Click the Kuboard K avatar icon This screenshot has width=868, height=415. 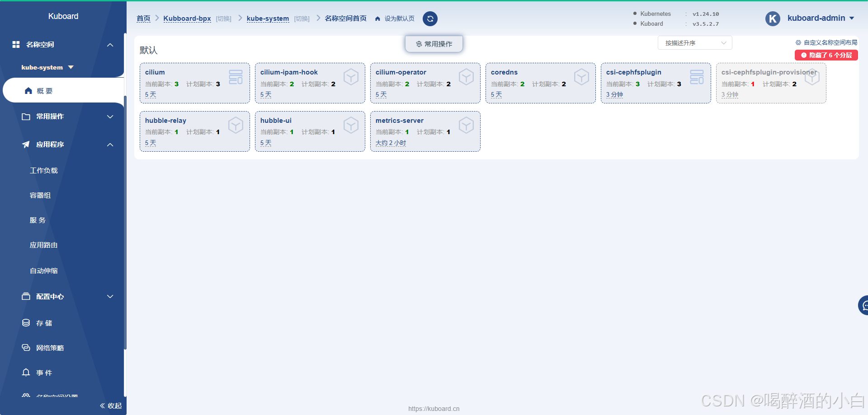click(x=773, y=19)
